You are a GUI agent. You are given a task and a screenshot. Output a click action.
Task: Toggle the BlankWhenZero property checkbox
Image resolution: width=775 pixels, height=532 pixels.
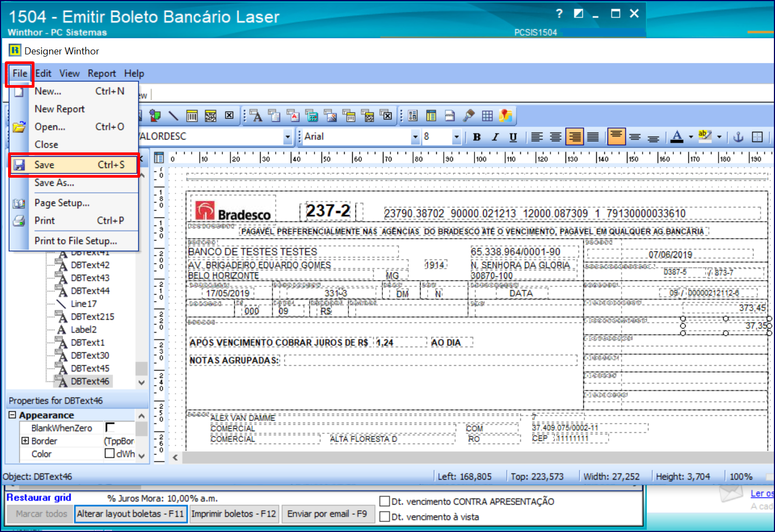110,428
